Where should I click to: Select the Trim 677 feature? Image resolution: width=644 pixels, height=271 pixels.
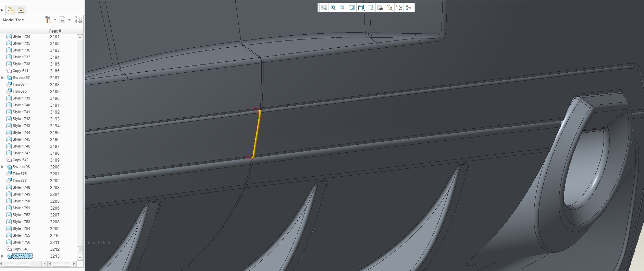tap(20, 180)
